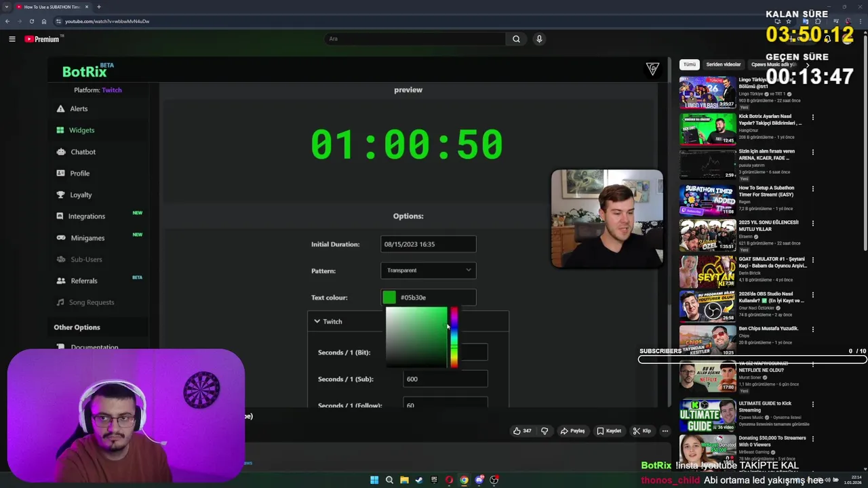Image resolution: width=868 pixels, height=488 pixels.
Task: Open Windows taskbar search
Action: 389,480
